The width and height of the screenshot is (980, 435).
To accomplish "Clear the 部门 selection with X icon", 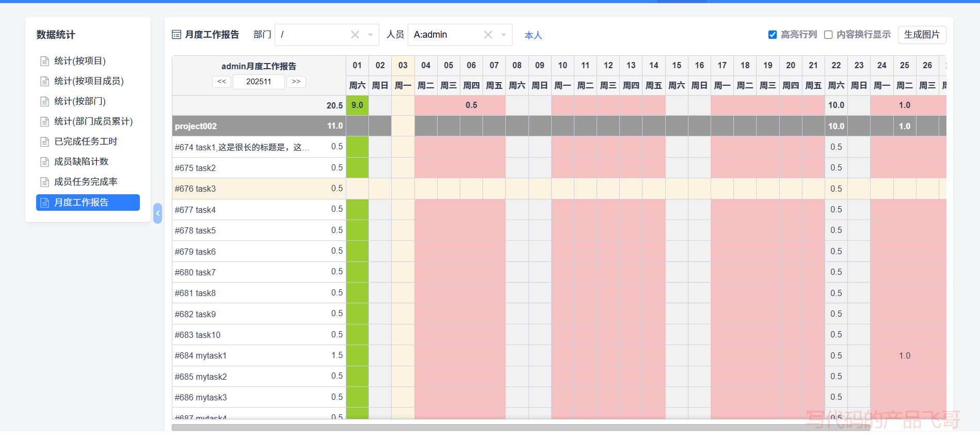I will pos(355,35).
